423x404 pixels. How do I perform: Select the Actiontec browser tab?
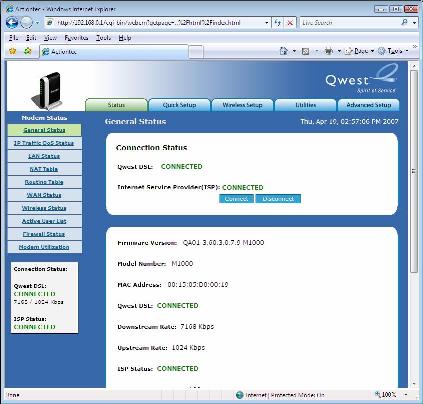click(113, 52)
